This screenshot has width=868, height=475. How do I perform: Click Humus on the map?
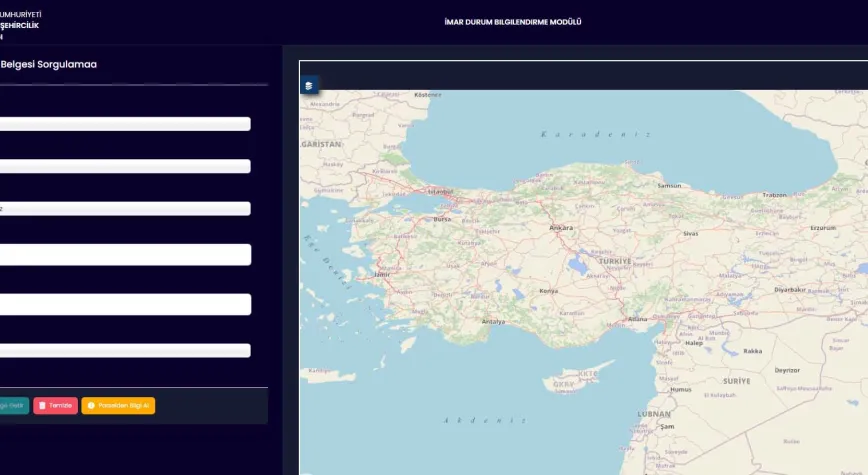(681, 390)
